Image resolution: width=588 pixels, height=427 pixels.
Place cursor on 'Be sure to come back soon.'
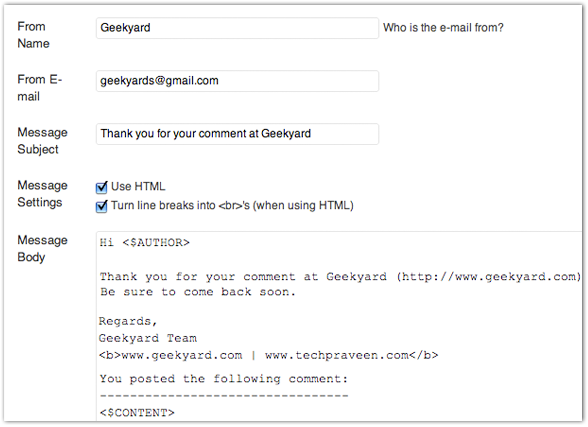pos(198,292)
